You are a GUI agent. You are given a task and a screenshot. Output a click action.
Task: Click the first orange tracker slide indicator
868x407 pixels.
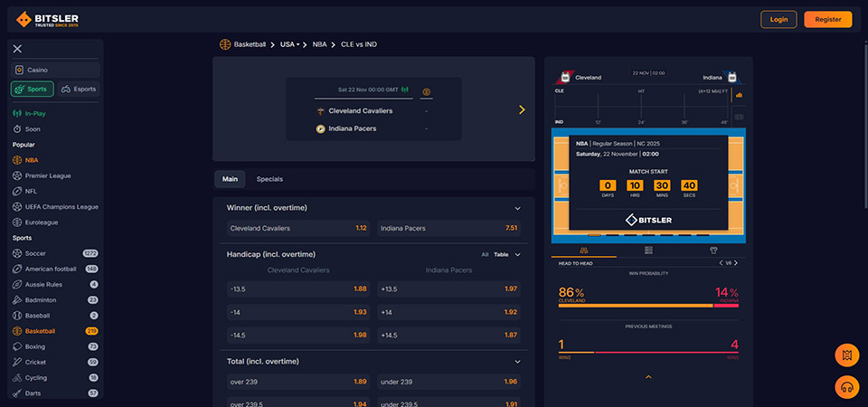(594, 235)
